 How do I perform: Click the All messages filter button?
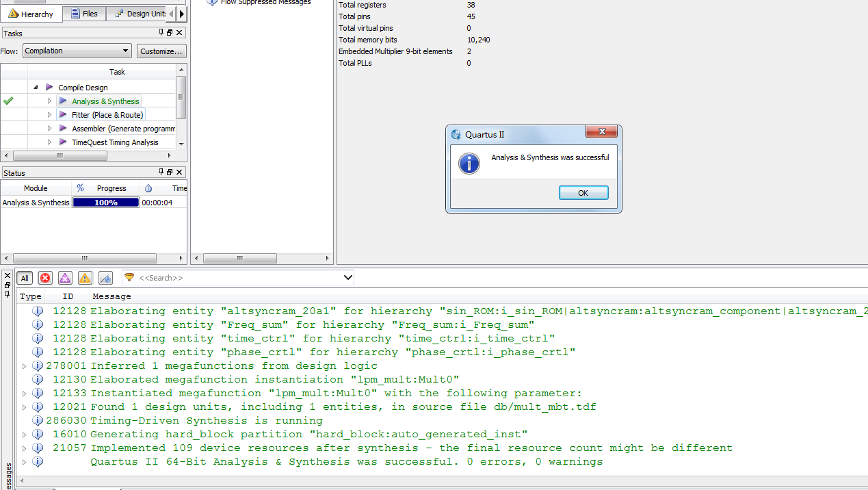(25, 278)
